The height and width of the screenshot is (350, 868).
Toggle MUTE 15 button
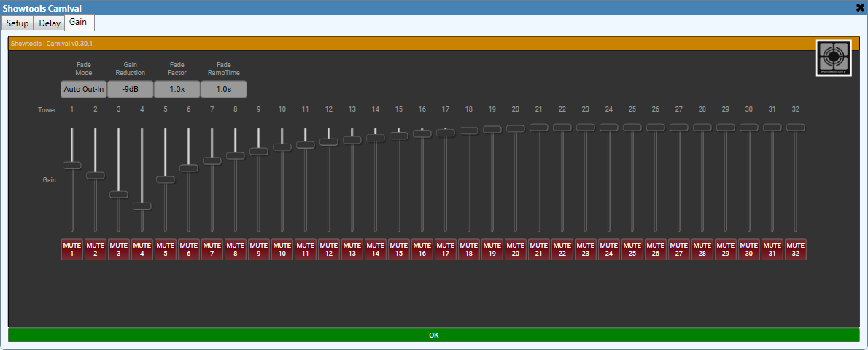coord(398,249)
